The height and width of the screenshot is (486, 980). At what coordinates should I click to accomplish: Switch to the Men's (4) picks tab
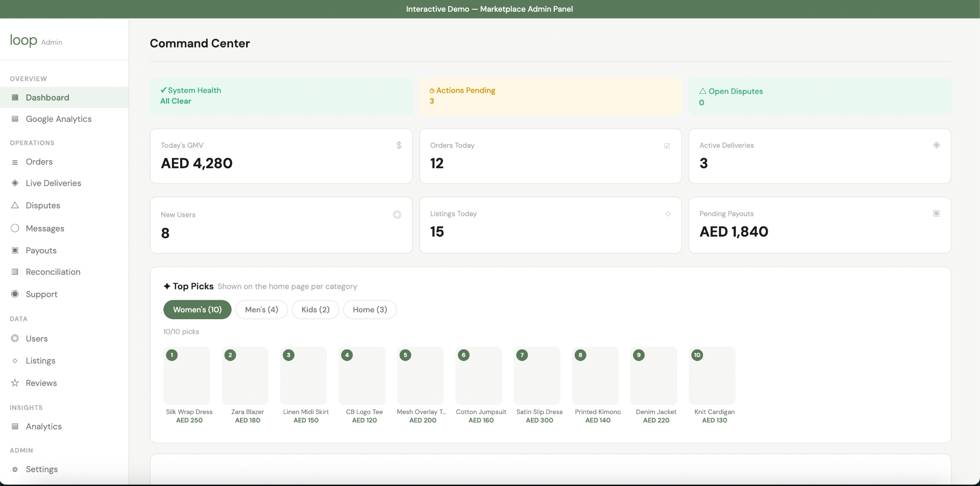[261, 310]
